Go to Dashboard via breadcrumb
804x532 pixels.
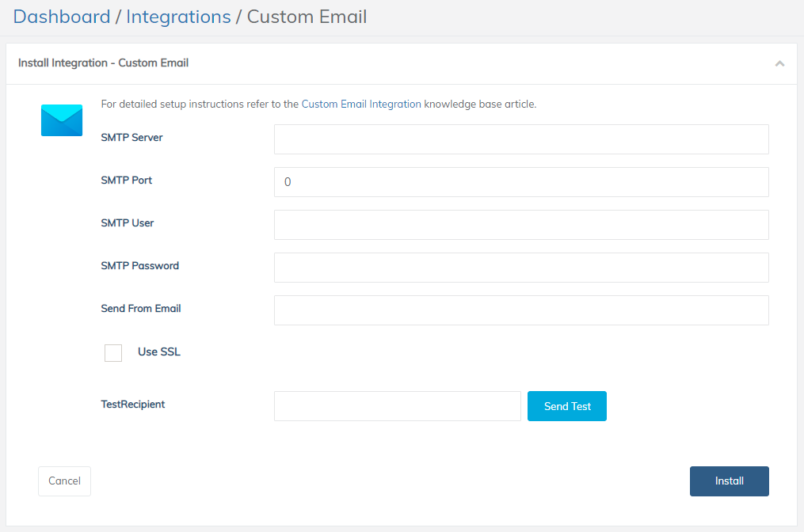62,17
